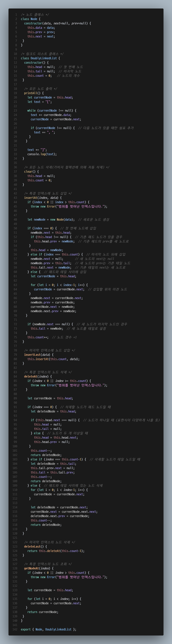The width and height of the screenshot is (172, 644).
Task: Select the 'class Node {' declaration
Action: coord(30,19)
